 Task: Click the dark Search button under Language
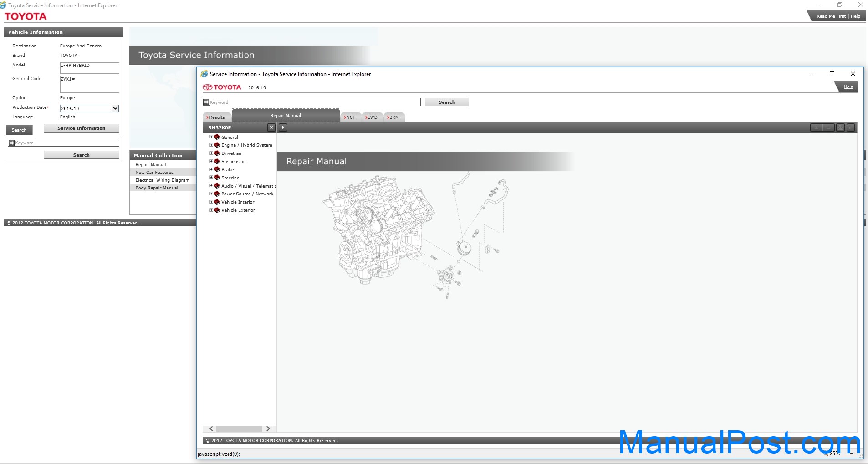tap(19, 130)
